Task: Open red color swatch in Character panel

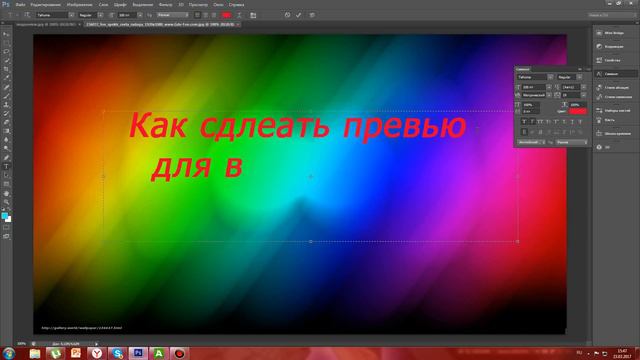Action: [x=578, y=111]
